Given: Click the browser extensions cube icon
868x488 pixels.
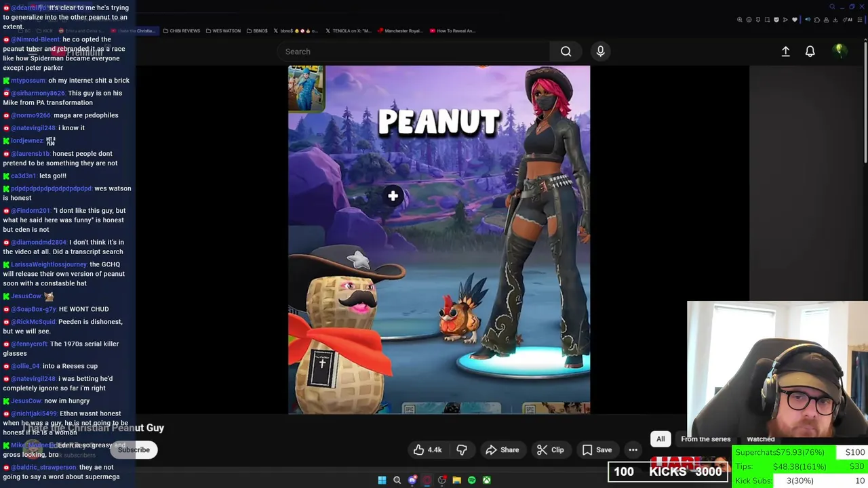Looking at the screenshot, I should pos(817,20).
